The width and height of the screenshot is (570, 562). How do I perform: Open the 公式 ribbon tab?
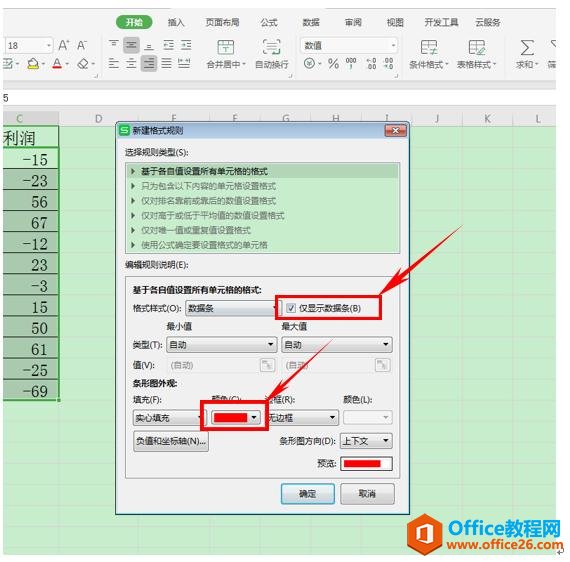click(269, 23)
